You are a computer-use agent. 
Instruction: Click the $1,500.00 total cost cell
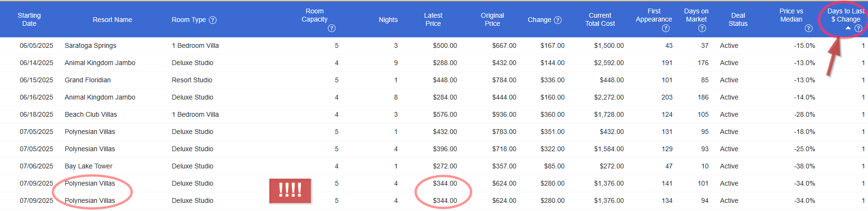click(x=609, y=46)
